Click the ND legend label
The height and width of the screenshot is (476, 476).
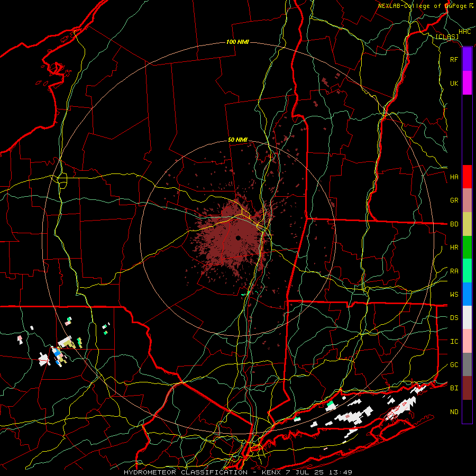click(x=454, y=412)
